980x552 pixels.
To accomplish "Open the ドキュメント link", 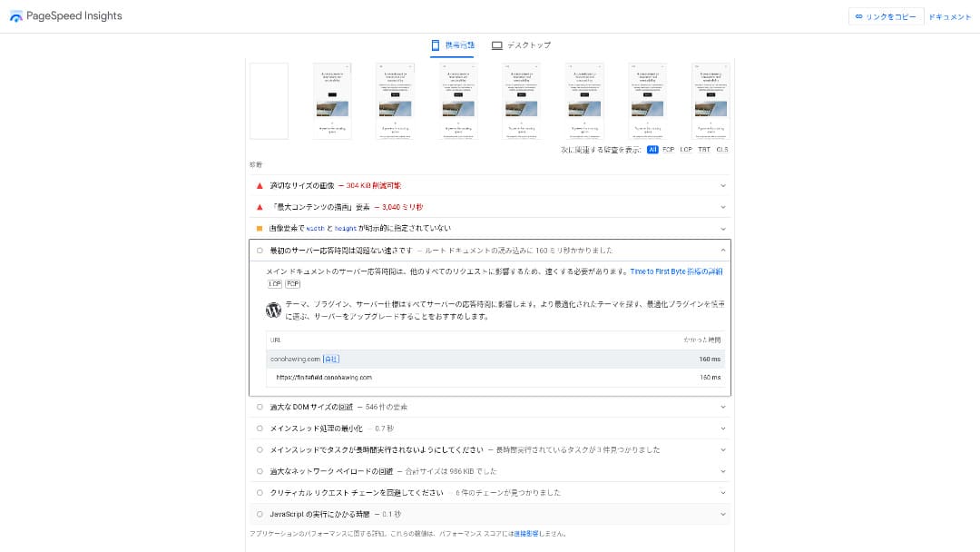I will click(949, 16).
